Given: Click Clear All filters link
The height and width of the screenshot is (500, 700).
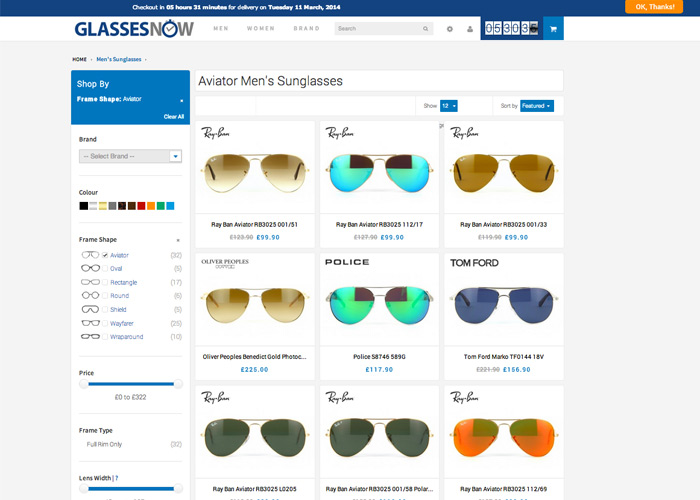Looking at the screenshot, I should (x=174, y=117).
